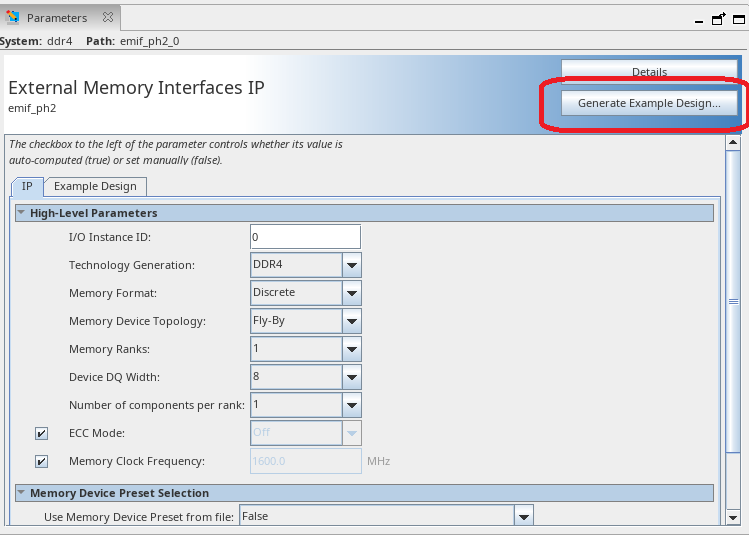Click the Path value emif_ph2_0
Viewport: 749px width, 535px height.
(150, 41)
